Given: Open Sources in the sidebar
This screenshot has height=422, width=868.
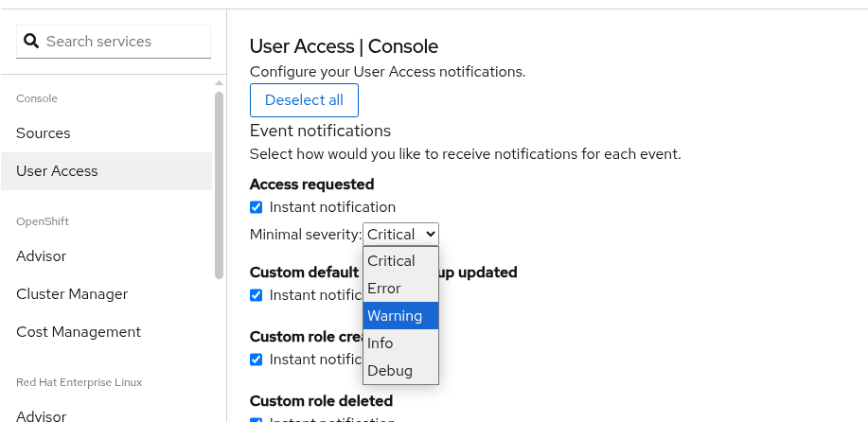Looking at the screenshot, I should [44, 133].
